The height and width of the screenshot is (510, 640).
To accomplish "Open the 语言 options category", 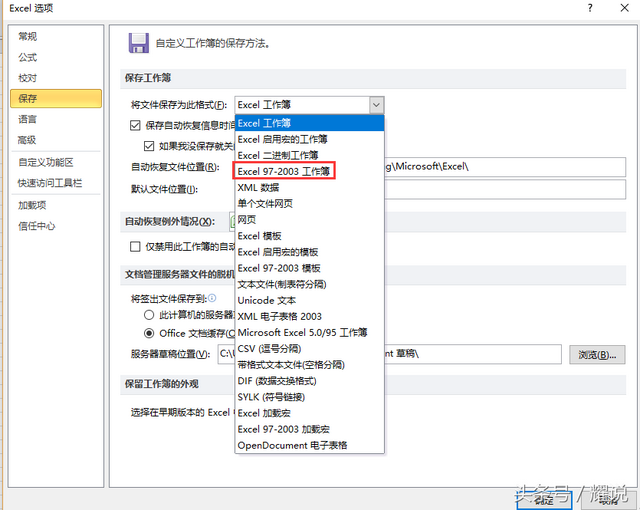I will (x=56, y=119).
